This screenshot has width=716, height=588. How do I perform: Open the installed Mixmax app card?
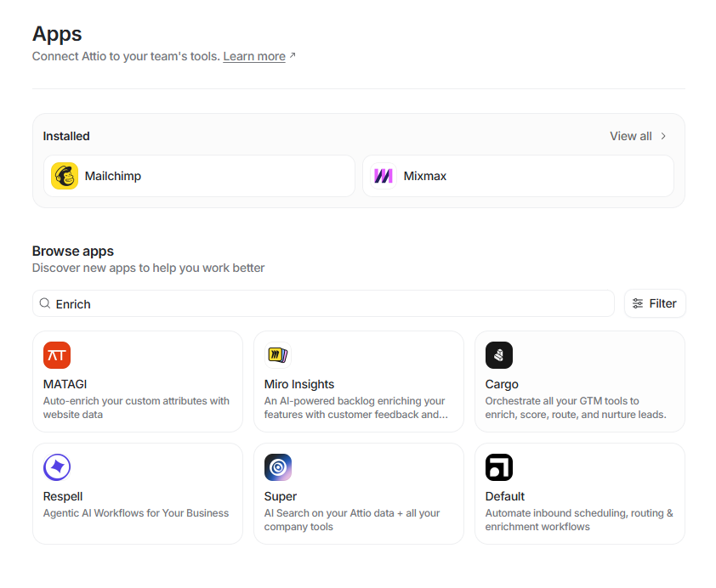[x=518, y=176]
